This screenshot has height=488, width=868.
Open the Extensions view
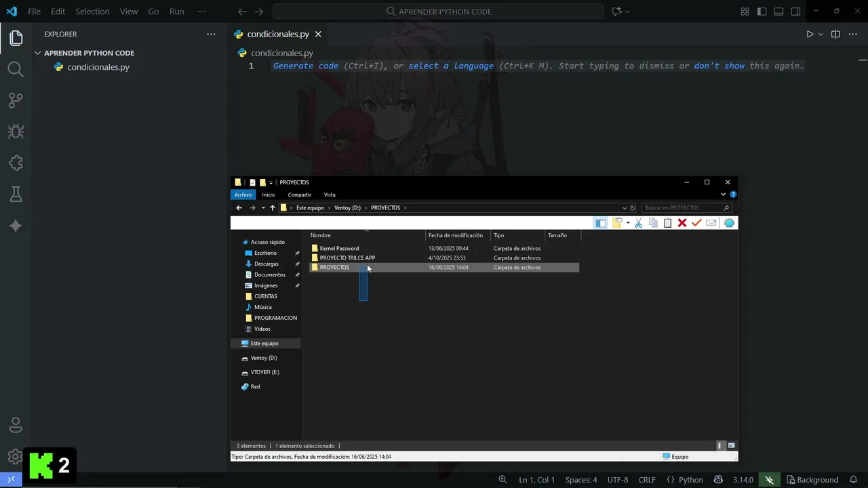click(16, 163)
